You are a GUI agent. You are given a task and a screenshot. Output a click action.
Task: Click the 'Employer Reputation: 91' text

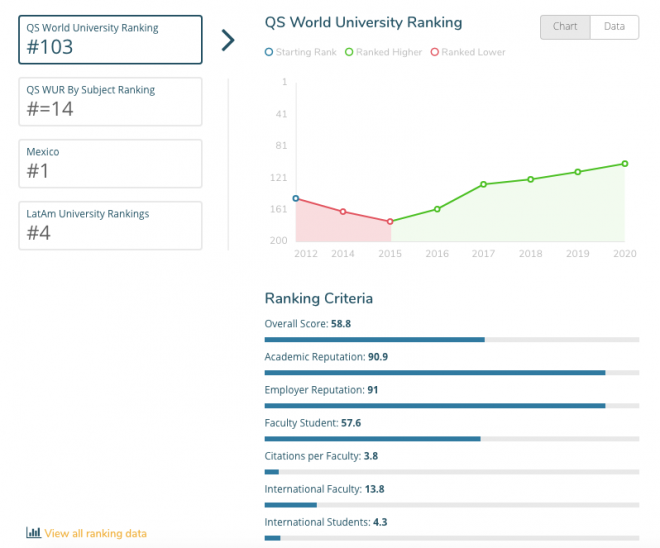click(x=321, y=390)
